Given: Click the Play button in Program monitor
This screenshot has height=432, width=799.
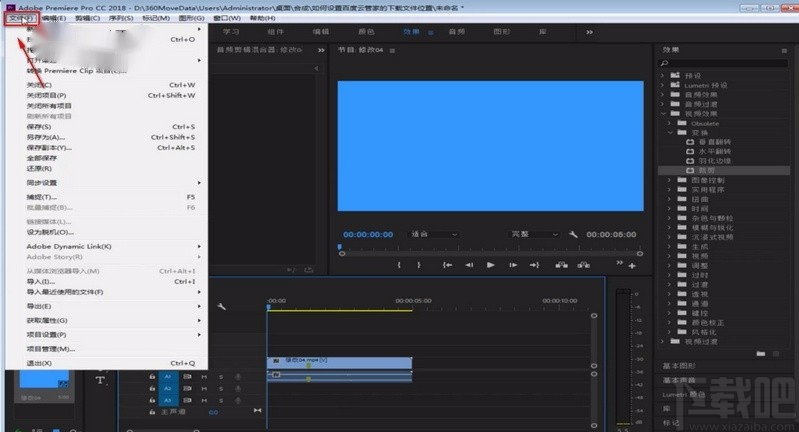Looking at the screenshot, I should (490, 265).
